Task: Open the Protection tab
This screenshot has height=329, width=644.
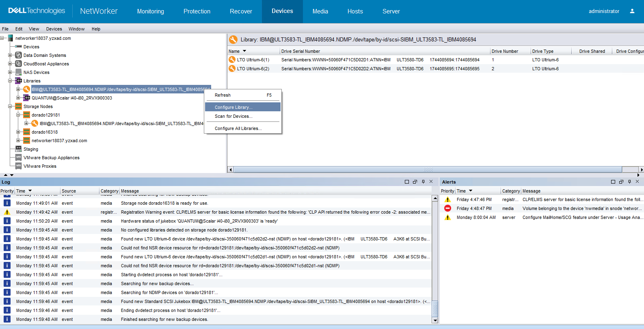Action: 197,11
